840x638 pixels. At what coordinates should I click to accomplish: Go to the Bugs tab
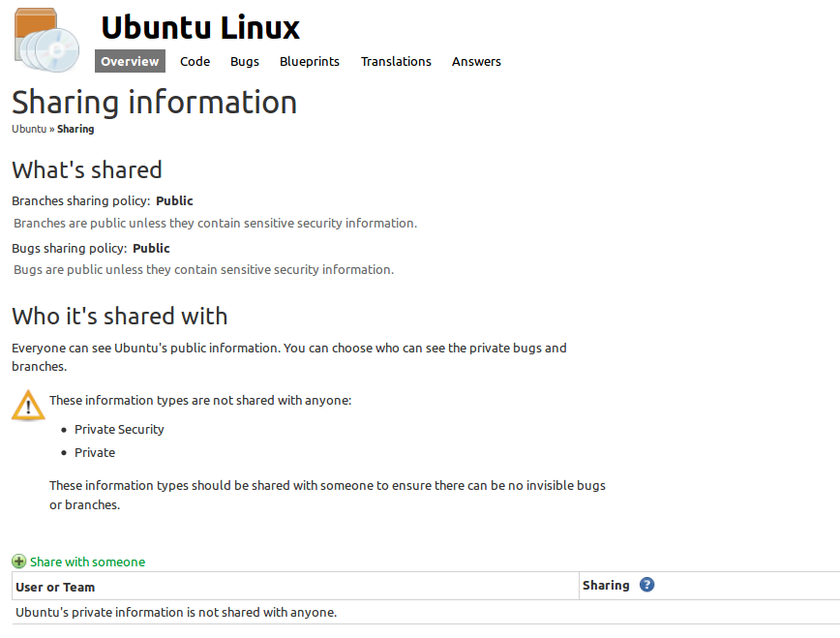click(x=245, y=61)
